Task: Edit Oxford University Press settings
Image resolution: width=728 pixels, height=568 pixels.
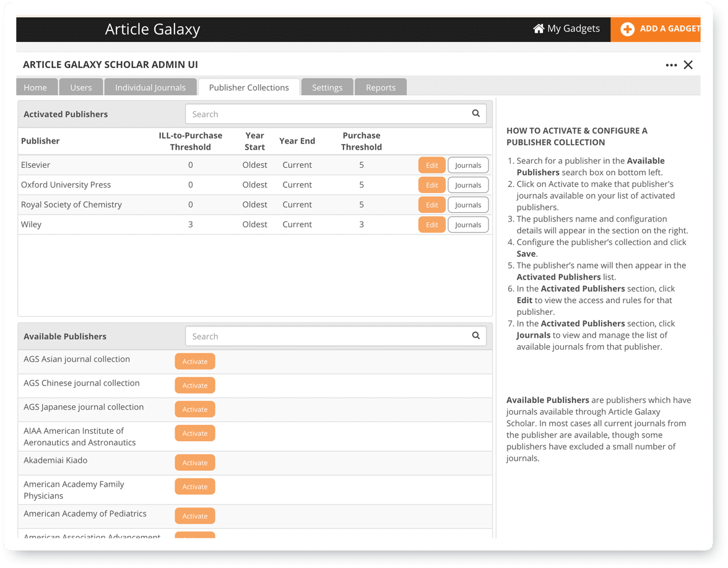Action: tap(432, 185)
